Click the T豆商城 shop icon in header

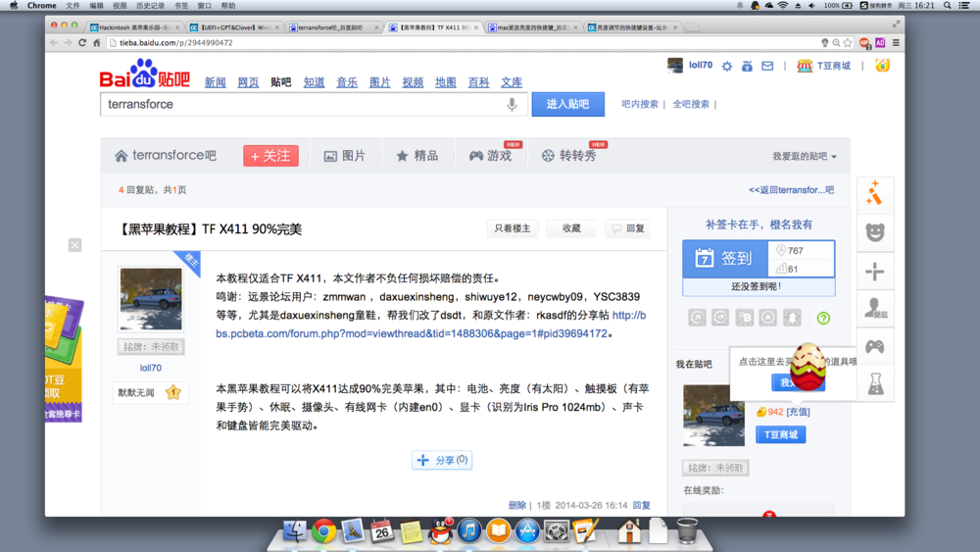click(x=804, y=66)
